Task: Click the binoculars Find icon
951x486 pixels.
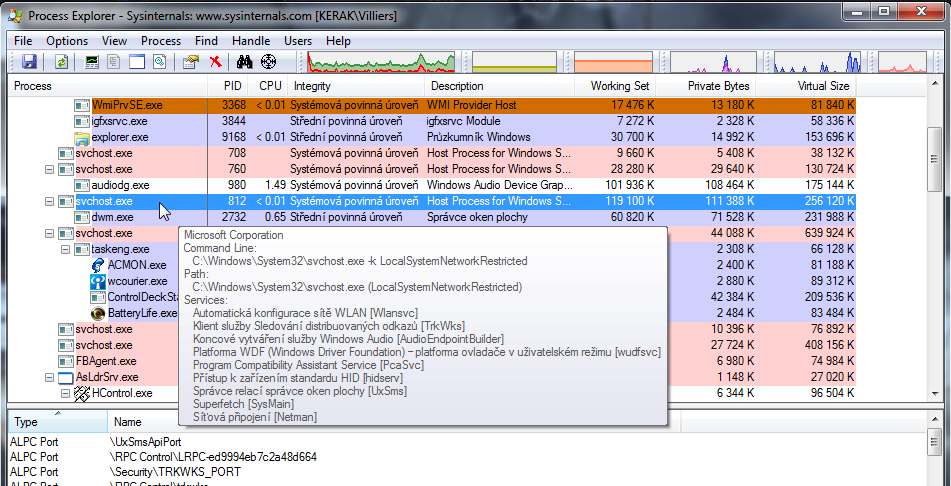Action: pyautogui.click(x=244, y=62)
